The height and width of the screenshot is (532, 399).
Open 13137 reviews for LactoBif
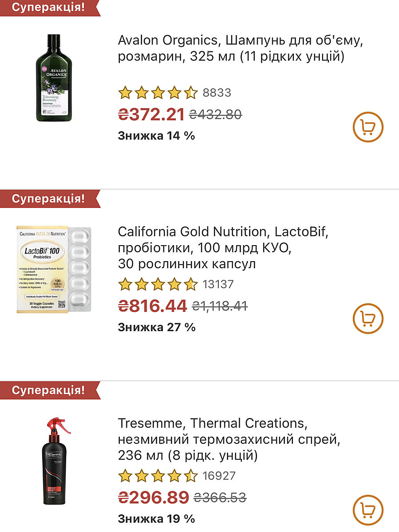(x=218, y=284)
